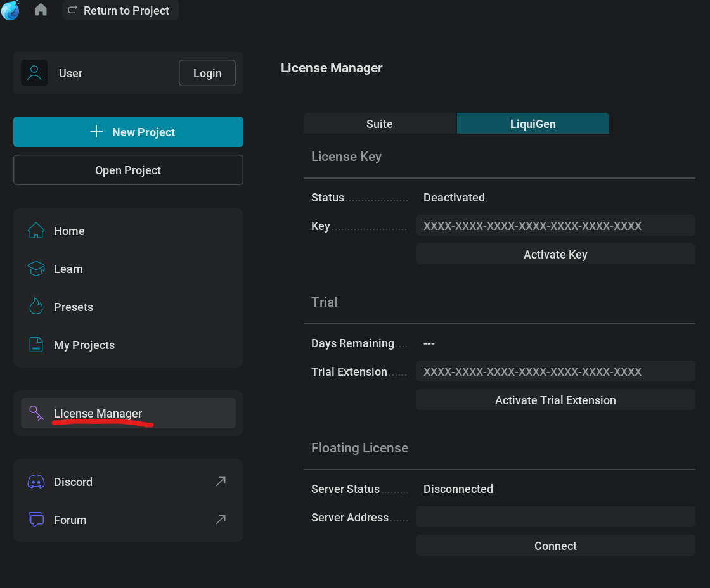Screen dimensions: 710x588
Task: Click the Floating License section heading
Action: [359, 448]
